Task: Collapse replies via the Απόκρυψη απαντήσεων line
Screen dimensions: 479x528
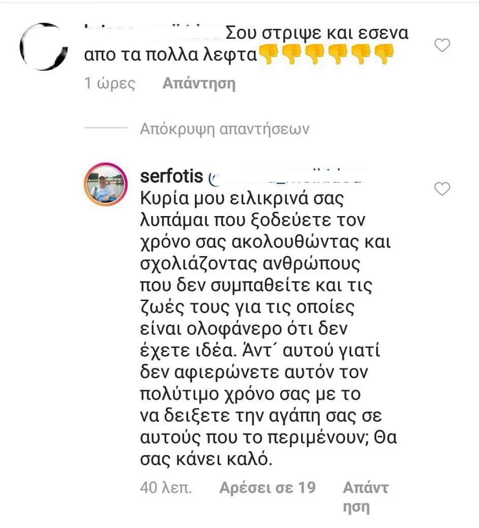Action: click(x=196, y=129)
